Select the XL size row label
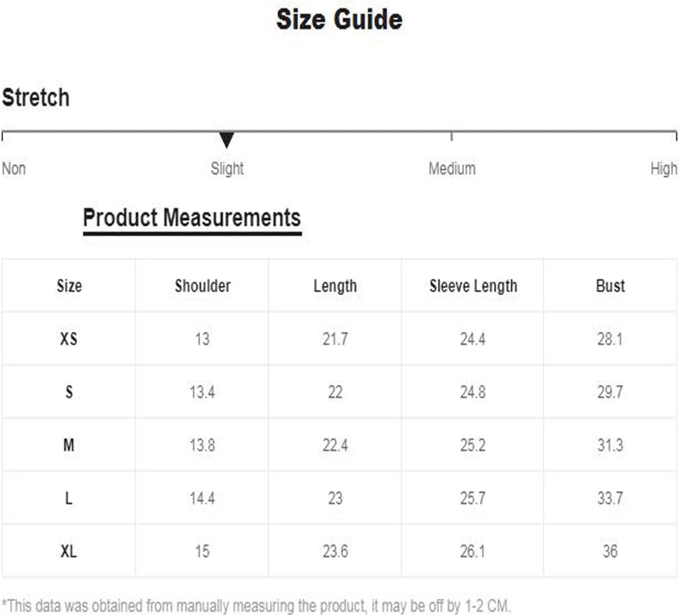Viewport: 680px width, 616px height. [x=69, y=551]
